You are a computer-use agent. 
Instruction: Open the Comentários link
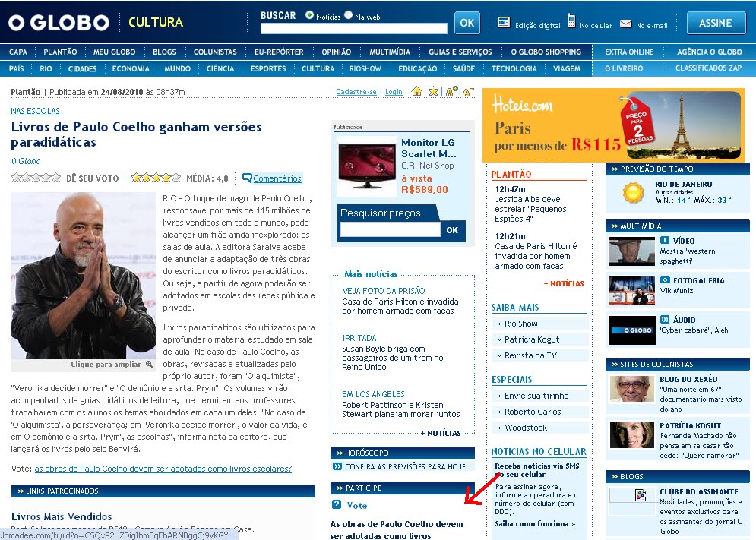277,178
